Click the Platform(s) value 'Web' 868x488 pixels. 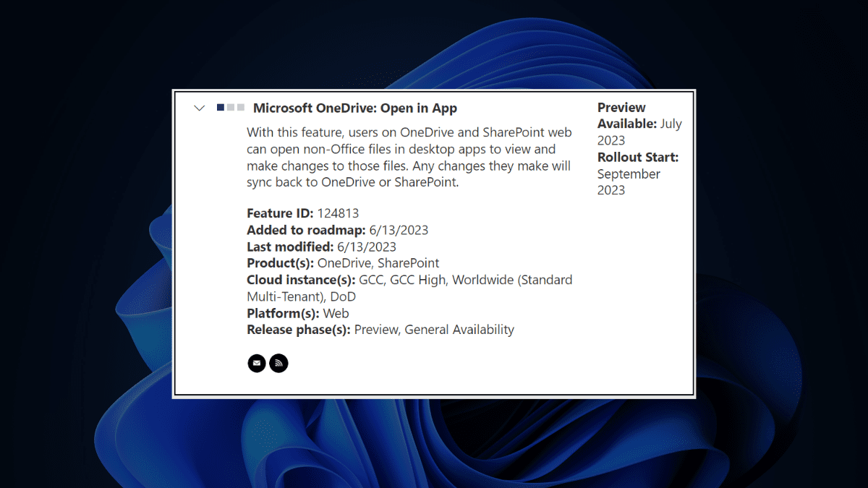click(x=336, y=313)
